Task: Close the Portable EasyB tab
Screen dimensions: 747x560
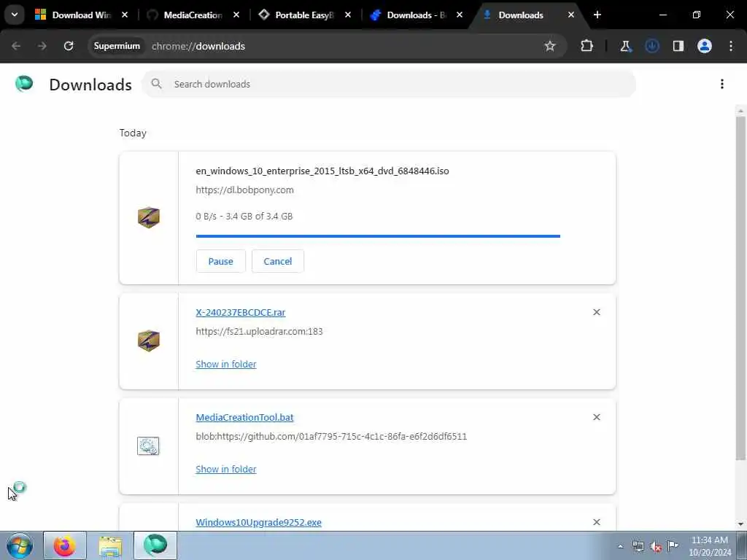Action: (348, 15)
